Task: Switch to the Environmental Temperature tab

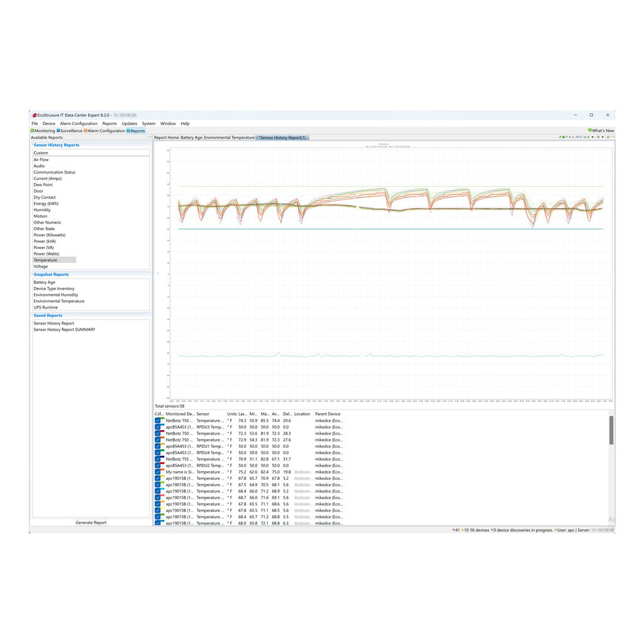Action: tap(229, 138)
